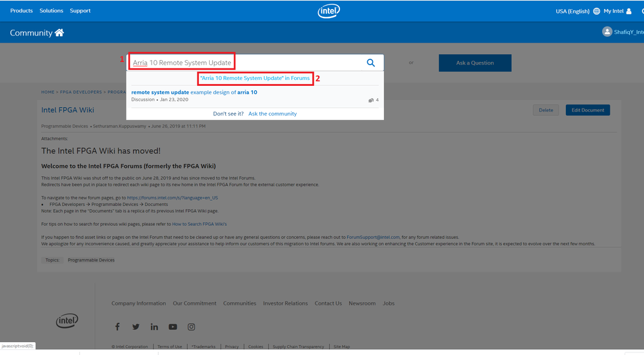Open the Solutions menu
This screenshot has width=644, height=355.
point(52,11)
